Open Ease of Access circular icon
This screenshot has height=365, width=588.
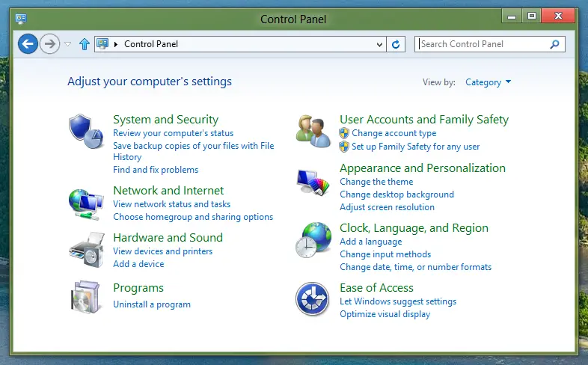tap(312, 299)
